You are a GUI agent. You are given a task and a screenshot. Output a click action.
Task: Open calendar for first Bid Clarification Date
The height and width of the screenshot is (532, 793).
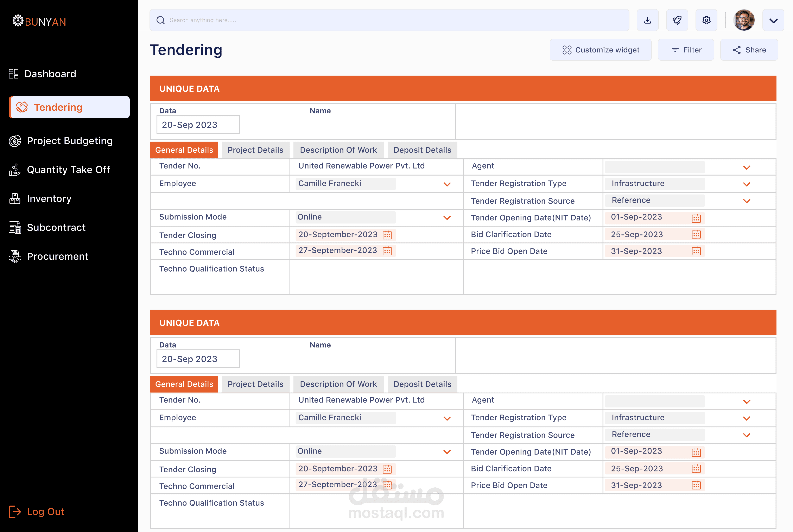point(696,234)
